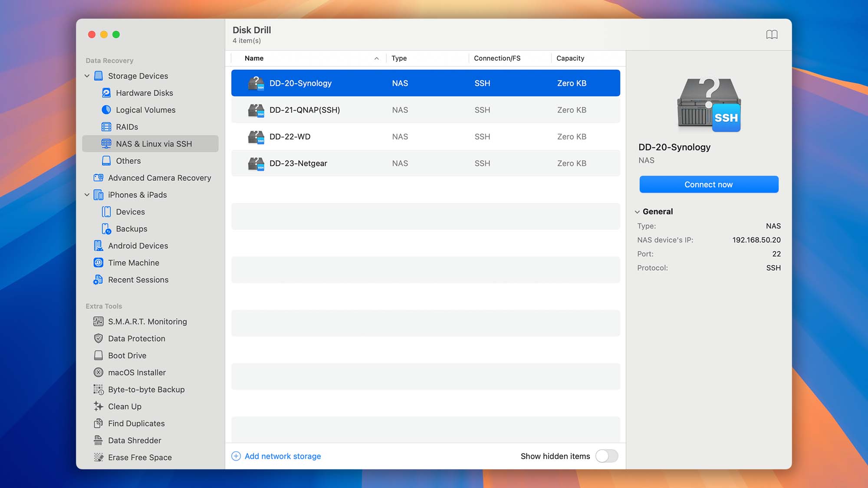Click the iPhones & iPads icon

point(99,195)
